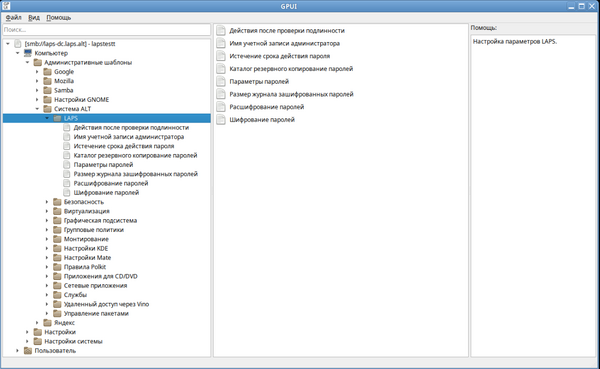Click document icon of Параметры паролей in list
This screenshot has width=600, height=369.
pos(221,82)
